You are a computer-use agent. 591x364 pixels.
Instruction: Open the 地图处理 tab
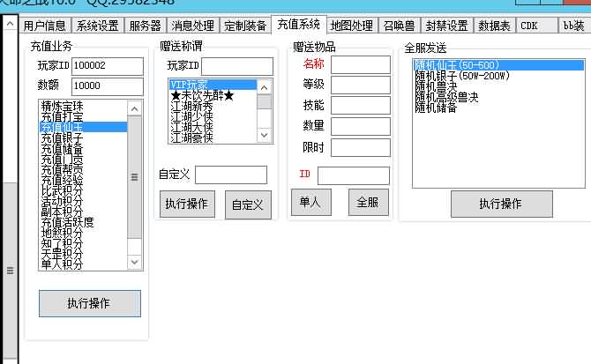[x=352, y=26]
